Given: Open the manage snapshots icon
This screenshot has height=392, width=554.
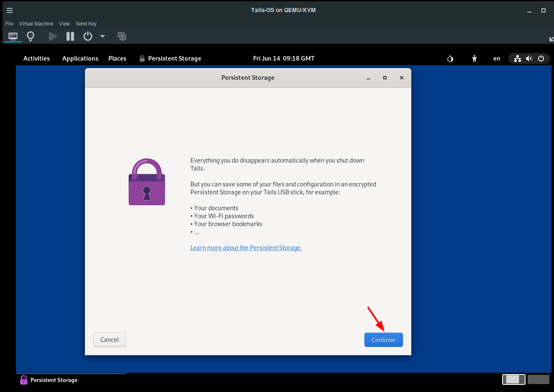Looking at the screenshot, I should (x=122, y=36).
